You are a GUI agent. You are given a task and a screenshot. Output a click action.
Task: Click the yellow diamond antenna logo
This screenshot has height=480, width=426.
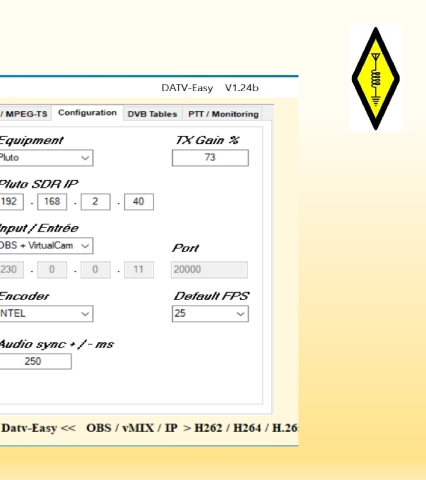point(376,78)
